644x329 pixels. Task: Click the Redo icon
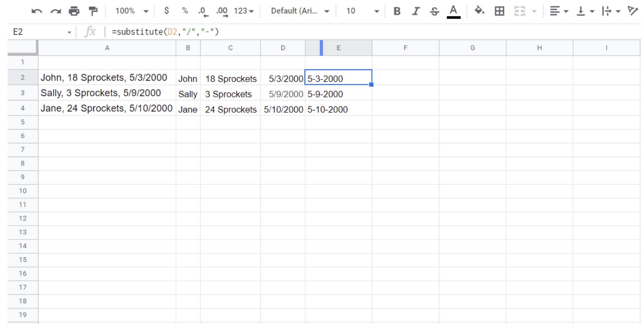point(56,11)
